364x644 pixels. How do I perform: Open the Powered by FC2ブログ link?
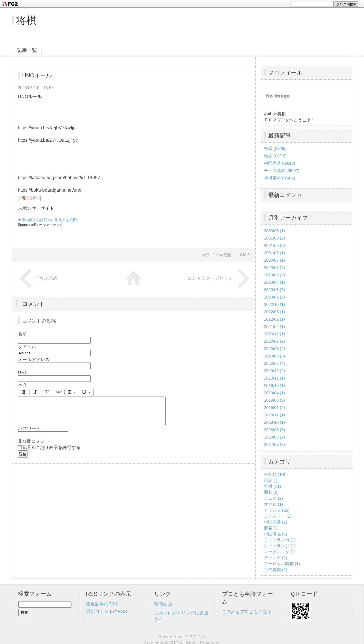pyautogui.click(x=182, y=637)
